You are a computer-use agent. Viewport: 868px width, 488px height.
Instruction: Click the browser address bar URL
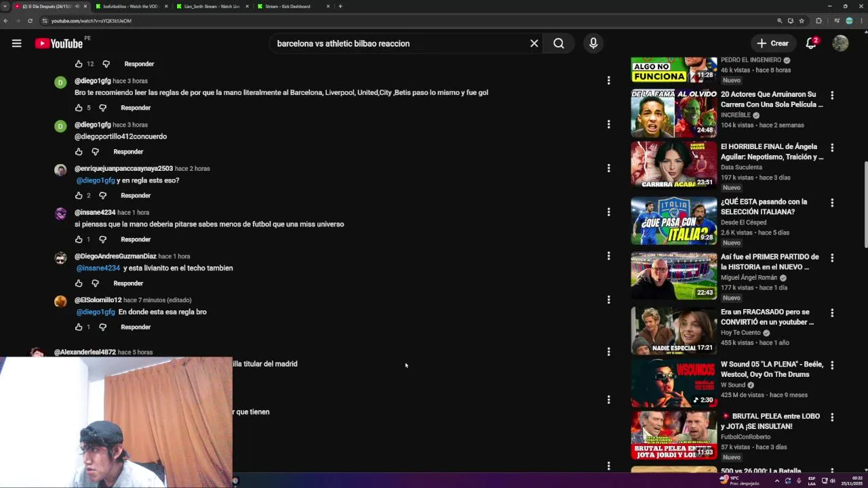coord(91,21)
